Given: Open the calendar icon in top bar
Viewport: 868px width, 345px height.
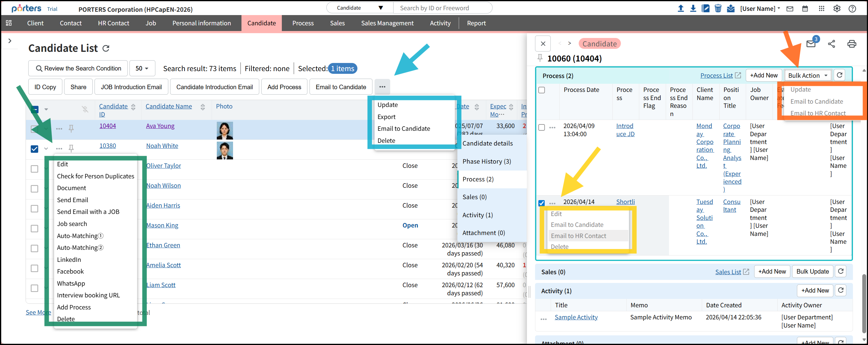Looking at the screenshot, I should pos(805,9).
